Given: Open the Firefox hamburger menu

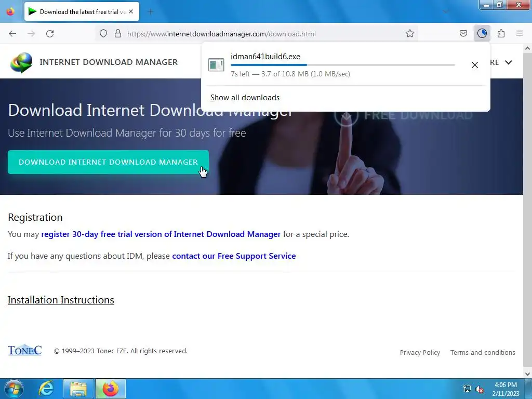Looking at the screenshot, I should (x=520, y=33).
